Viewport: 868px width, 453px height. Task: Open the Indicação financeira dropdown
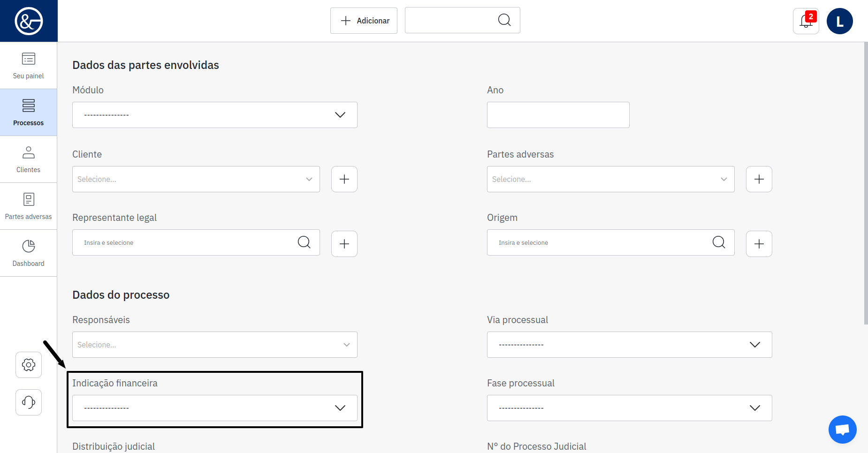pyautogui.click(x=214, y=408)
